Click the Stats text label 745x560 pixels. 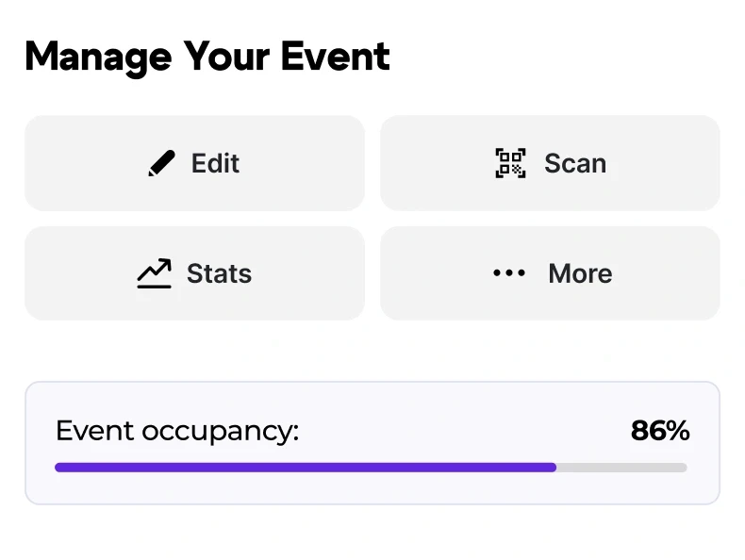pos(219,273)
